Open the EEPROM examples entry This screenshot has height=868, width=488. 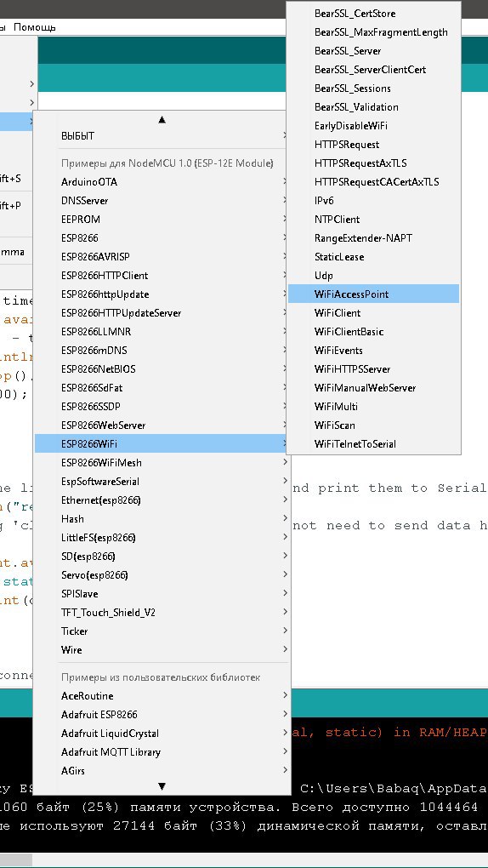162,220
